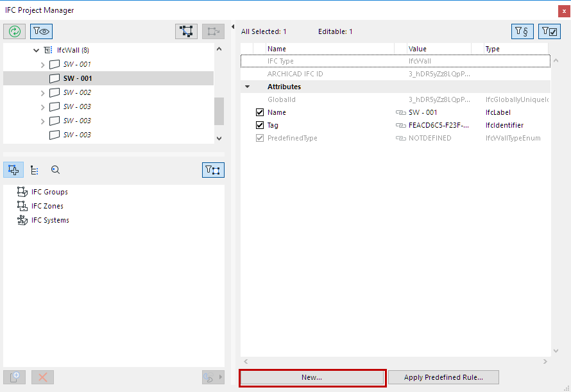The width and height of the screenshot is (571, 392).
Task: Click the link icon beside NOTDEFINED
Action: point(400,138)
